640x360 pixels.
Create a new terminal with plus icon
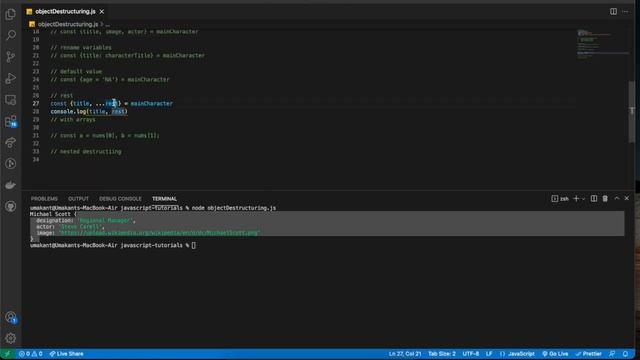(576, 199)
